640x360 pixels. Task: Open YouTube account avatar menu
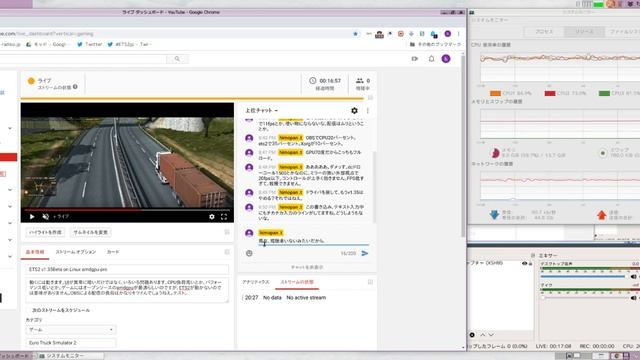point(446,59)
